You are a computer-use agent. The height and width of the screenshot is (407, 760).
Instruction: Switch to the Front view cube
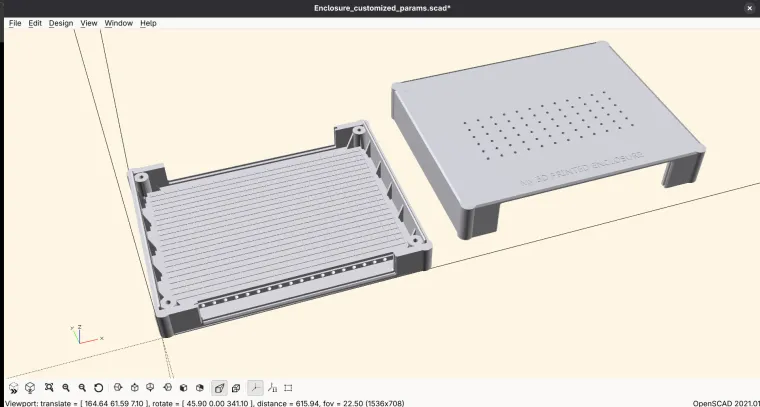tap(184, 388)
